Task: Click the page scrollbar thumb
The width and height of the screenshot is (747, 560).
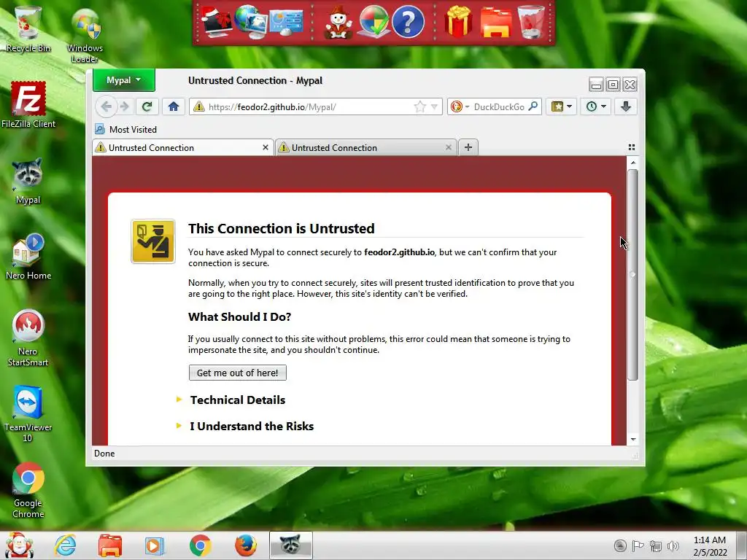Action: coord(632,275)
